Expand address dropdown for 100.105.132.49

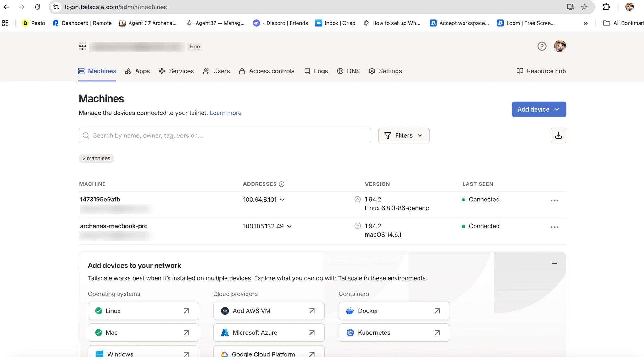[289, 226]
